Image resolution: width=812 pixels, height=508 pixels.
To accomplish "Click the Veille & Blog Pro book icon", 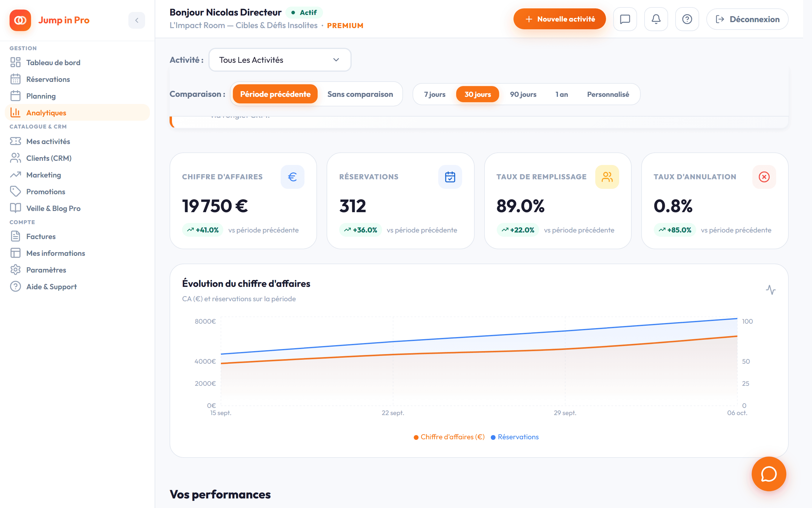I will (16, 208).
